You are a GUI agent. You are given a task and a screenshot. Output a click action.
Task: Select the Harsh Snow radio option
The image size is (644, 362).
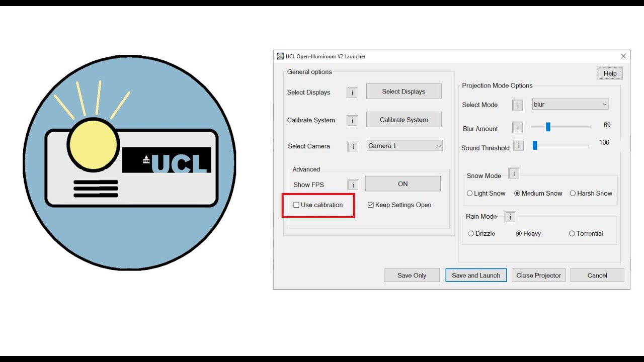[573, 193]
